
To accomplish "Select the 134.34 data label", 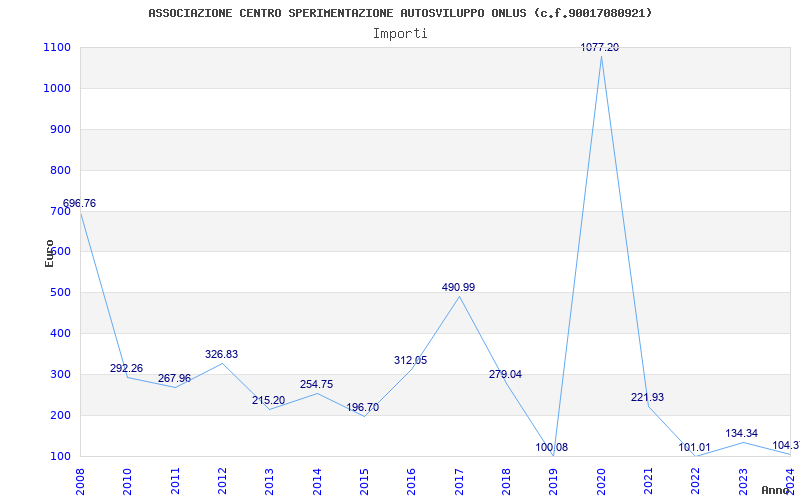I will coord(742,433).
